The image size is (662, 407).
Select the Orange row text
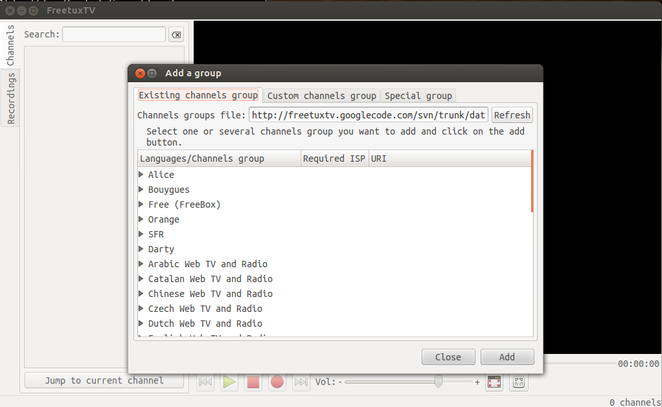163,220
